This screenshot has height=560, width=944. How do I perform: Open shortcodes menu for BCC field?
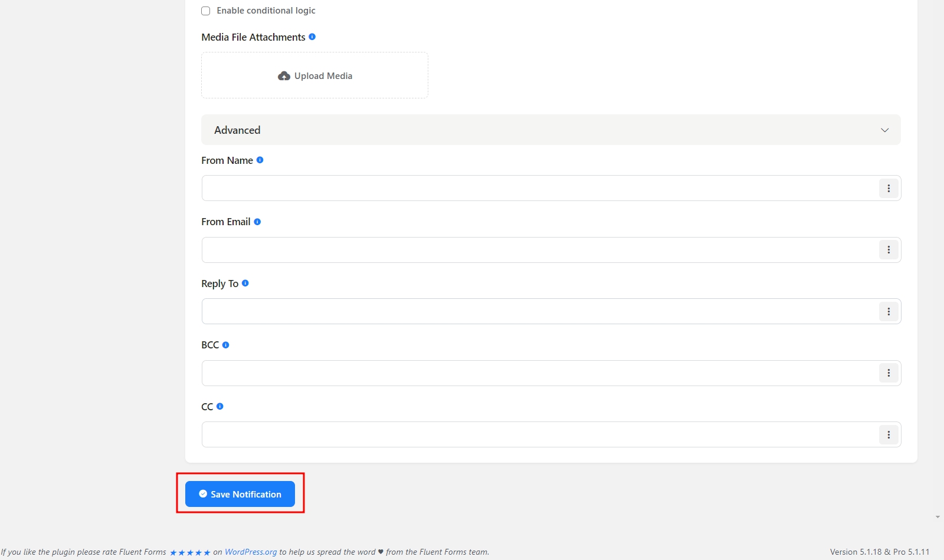[889, 373]
